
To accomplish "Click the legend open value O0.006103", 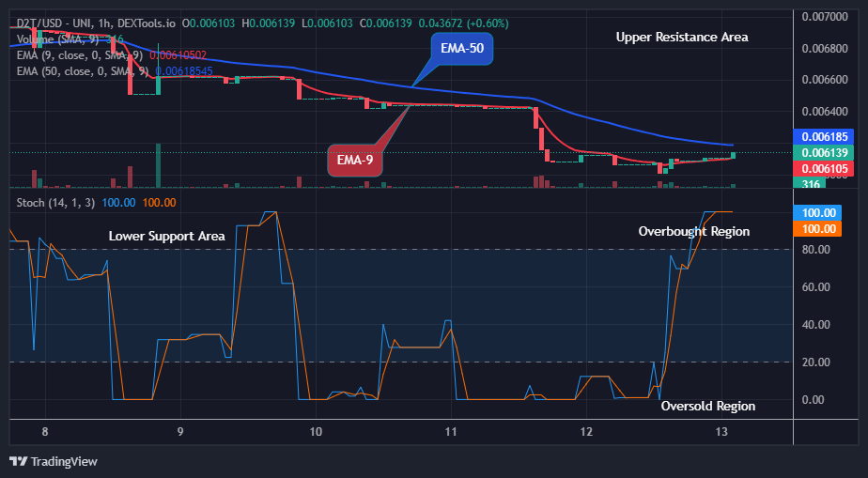I will tap(209, 23).
